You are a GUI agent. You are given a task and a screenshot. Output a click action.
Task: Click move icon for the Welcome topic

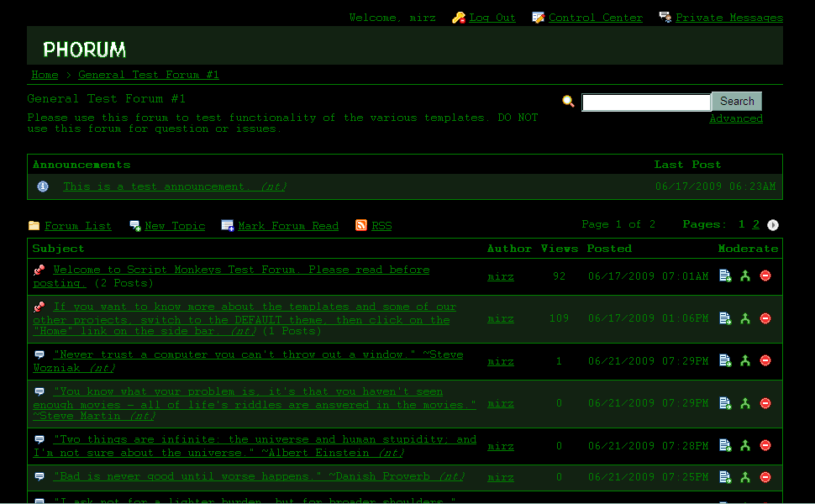click(725, 276)
